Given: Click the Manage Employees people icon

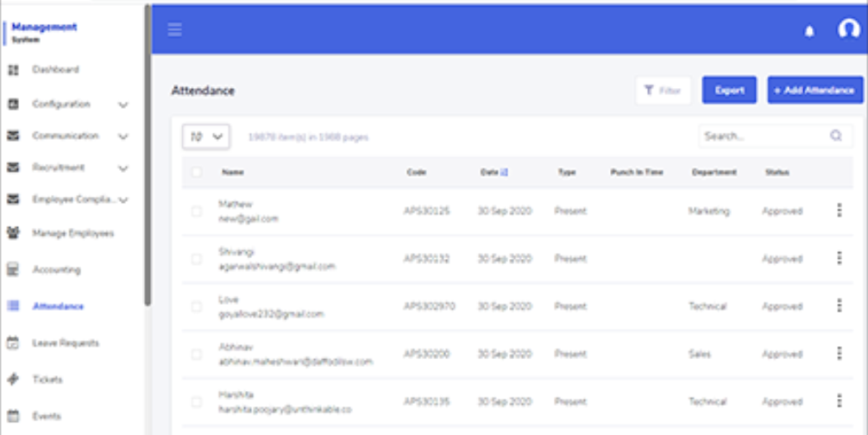Looking at the screenshot, I should pyautogui.click(x=13, y=233).
